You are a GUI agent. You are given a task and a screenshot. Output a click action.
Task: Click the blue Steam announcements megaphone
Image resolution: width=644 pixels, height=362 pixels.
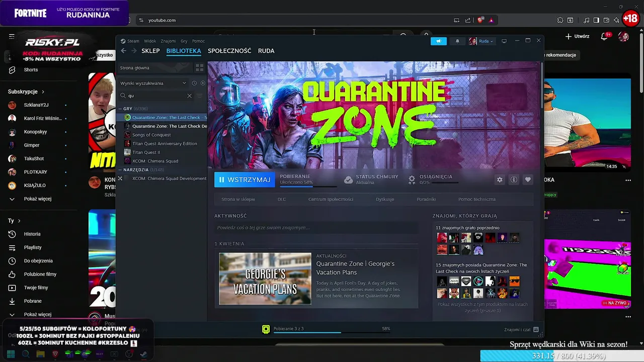438,41
